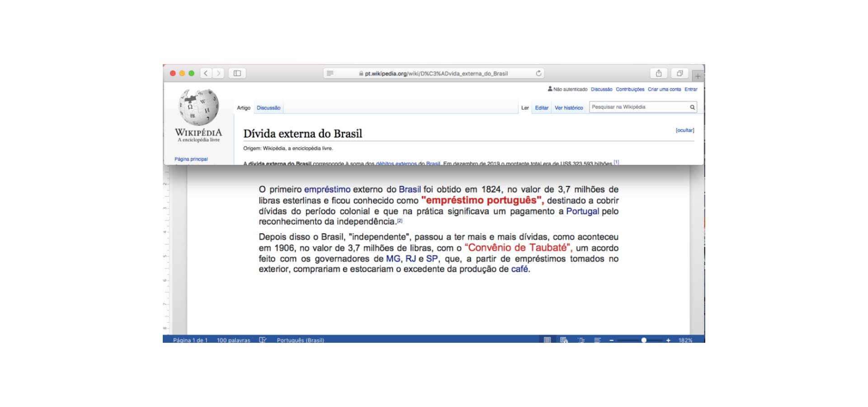Adjust the Word zoom slider handle
The height and width of the screenshot is (407, 868).
644,340
